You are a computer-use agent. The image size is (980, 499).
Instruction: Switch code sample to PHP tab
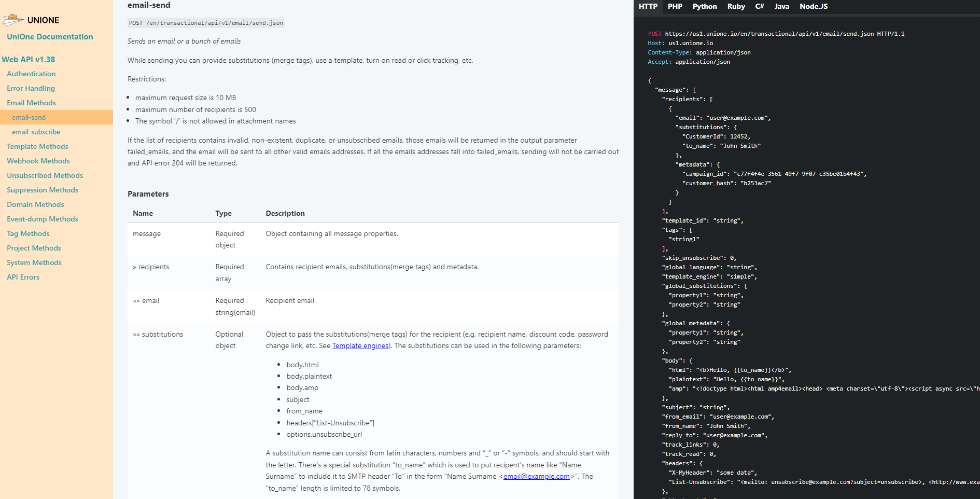tap(675, 7)
